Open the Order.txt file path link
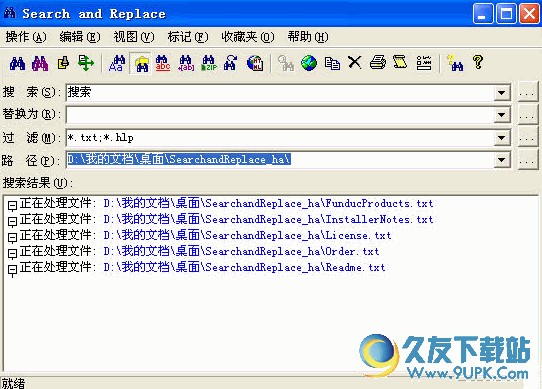 (x=241, y=251)
